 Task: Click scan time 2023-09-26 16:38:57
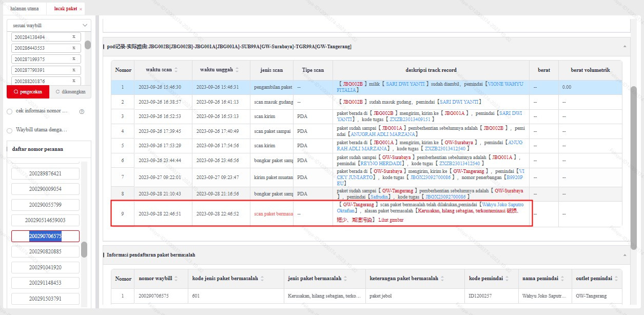160,102
